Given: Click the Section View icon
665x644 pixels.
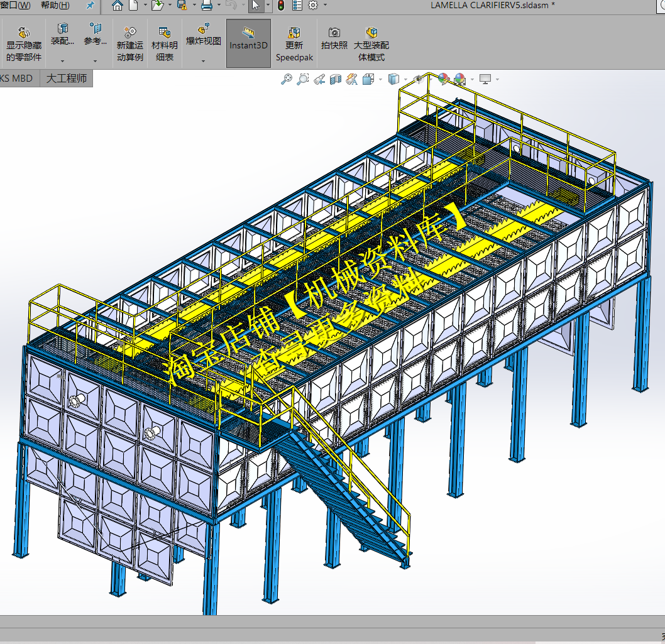Looking at the screenshot, I should click(336, 79).
